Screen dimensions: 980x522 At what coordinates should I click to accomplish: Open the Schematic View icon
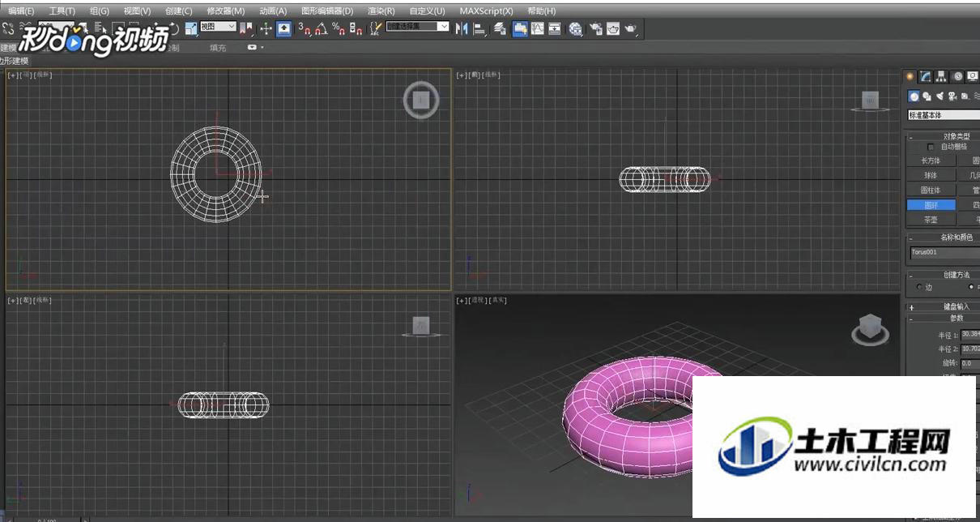click(x=555, y=28)
